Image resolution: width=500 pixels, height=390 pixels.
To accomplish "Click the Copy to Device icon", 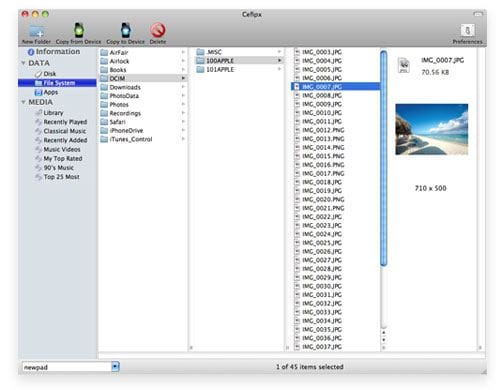I will click(125, 30).
